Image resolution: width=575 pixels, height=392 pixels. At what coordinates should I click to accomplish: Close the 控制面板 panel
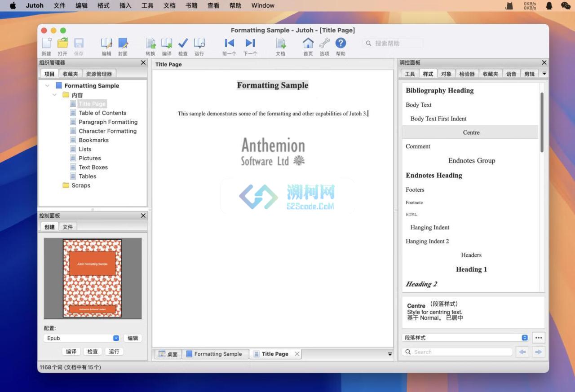point(143,216)
